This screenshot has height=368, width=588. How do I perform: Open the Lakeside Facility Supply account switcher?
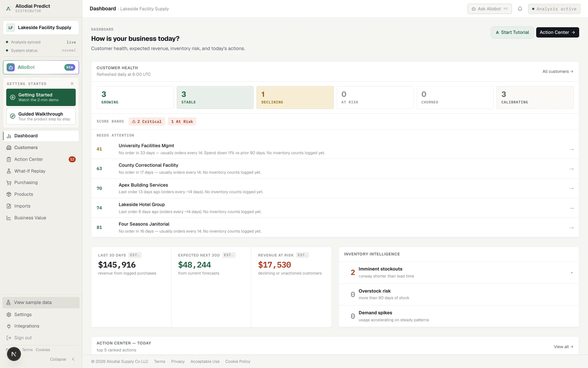pos(41,28)
